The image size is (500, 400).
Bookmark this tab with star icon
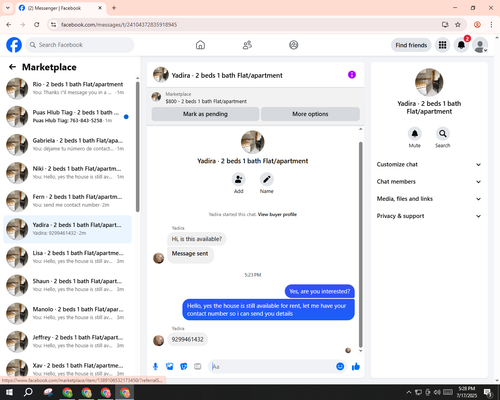(458, 25)
